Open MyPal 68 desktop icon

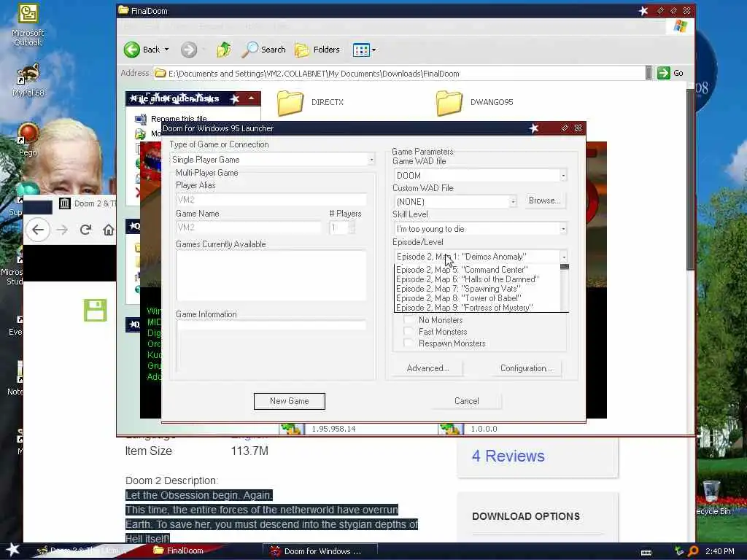click(x=28, y=80)
